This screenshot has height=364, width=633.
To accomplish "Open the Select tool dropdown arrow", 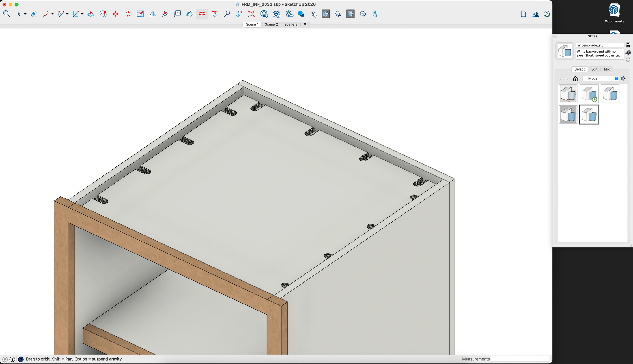I will 25,14.
